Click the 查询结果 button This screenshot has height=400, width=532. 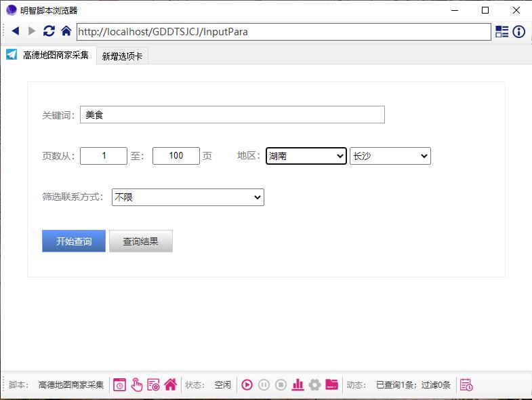click(140, 241)
